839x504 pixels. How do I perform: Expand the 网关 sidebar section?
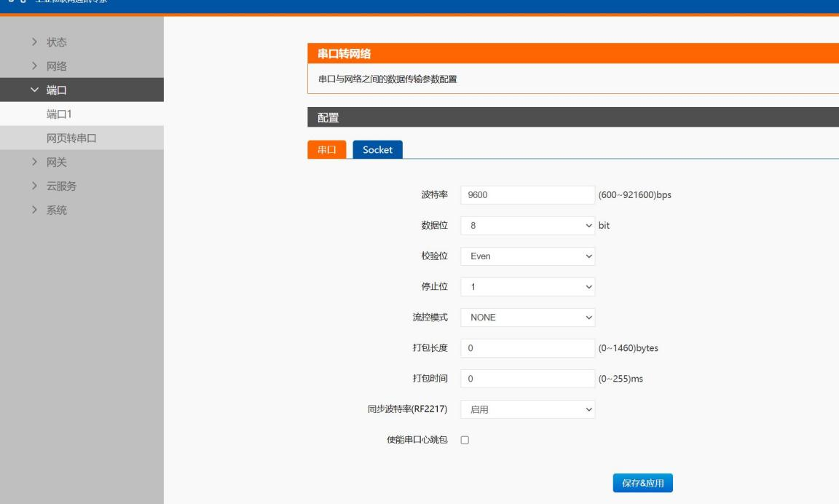[56, 162]
